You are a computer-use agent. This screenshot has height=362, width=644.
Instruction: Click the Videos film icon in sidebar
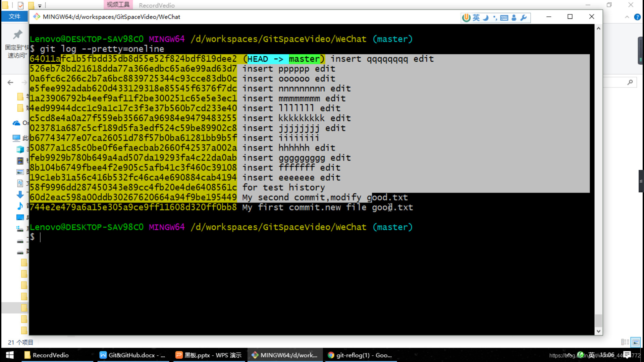pos(20,161)
